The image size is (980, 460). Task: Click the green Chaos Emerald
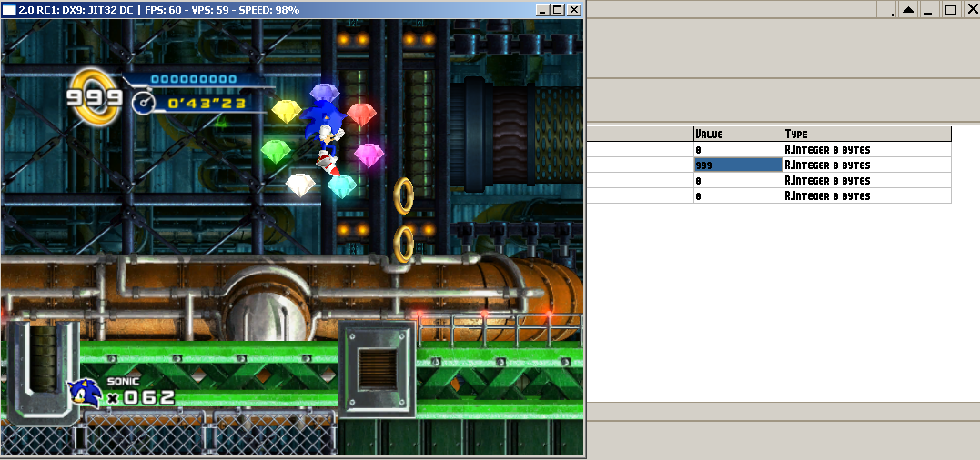click(275, 152)
